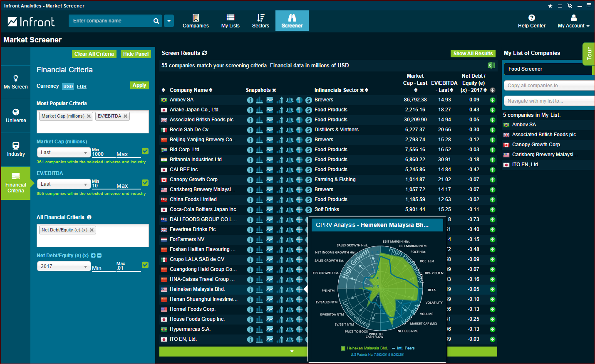Add a new results column with gray plus
This screenshot has height=364, width=595.
click(493, 90)
